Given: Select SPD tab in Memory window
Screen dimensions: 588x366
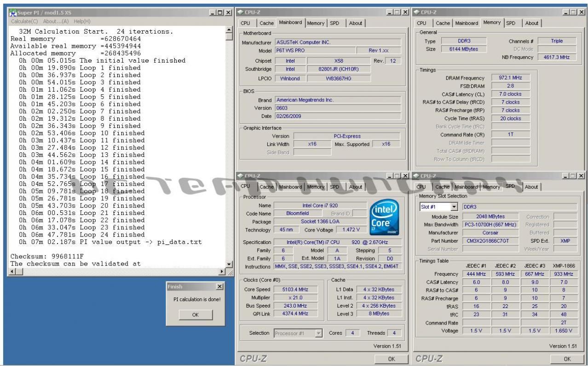Looking at the screenshot, I should pos(511,23).
